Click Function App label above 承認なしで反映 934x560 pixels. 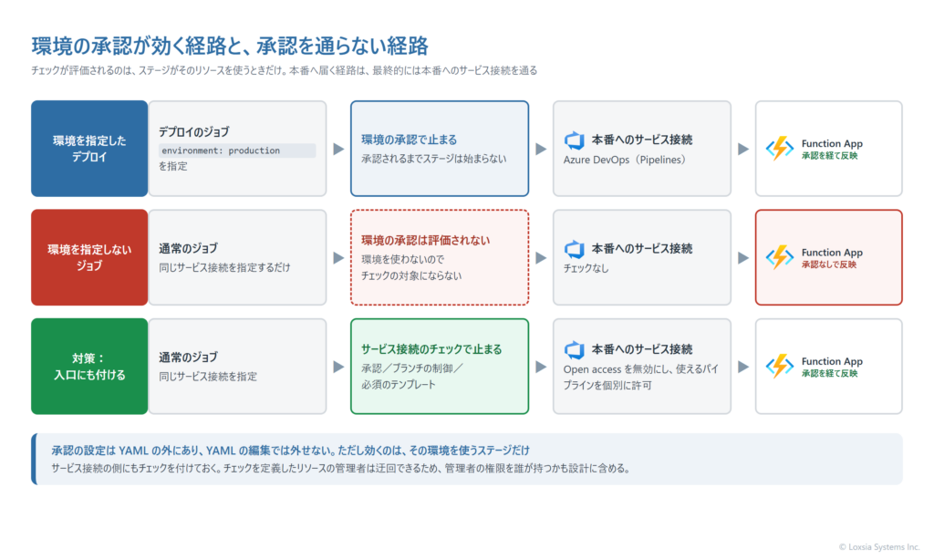(832, 253)
